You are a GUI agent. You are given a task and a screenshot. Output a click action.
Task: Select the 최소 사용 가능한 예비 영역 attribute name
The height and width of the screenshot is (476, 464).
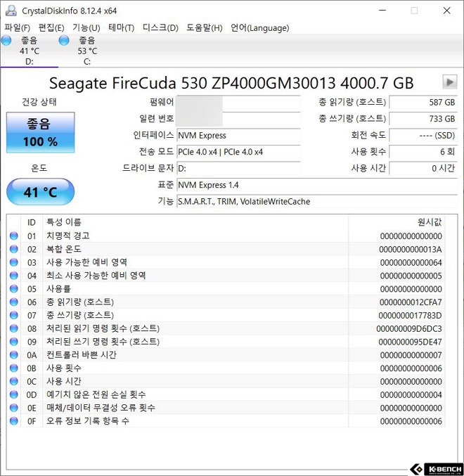(96, 276)
